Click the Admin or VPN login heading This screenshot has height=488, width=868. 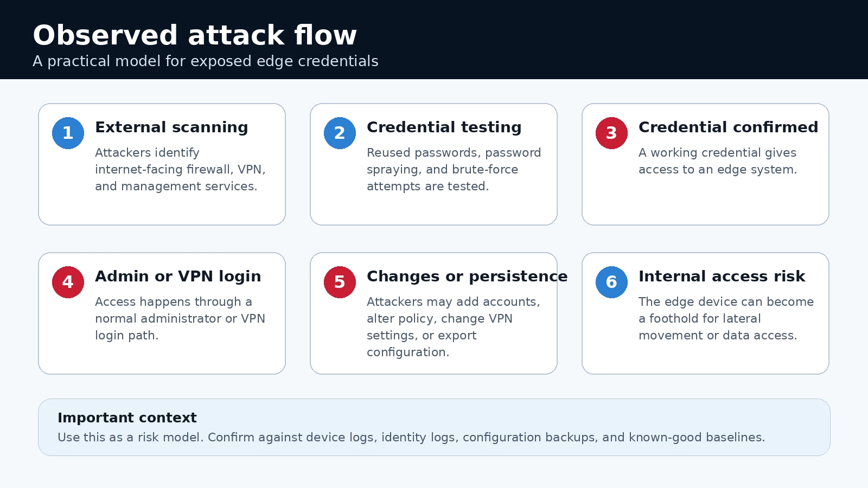pyautogui.click(x=178, y=277)
